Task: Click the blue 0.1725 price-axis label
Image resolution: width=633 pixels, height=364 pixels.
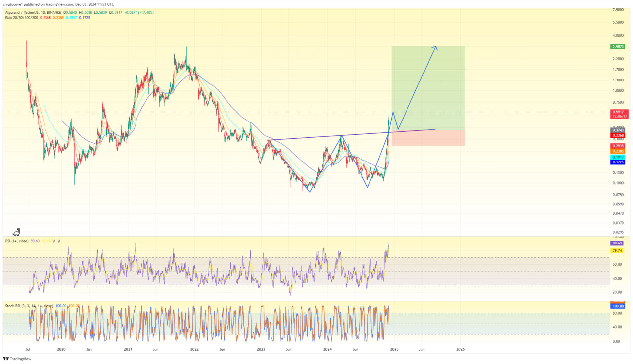Action: (x=618, y=162)
